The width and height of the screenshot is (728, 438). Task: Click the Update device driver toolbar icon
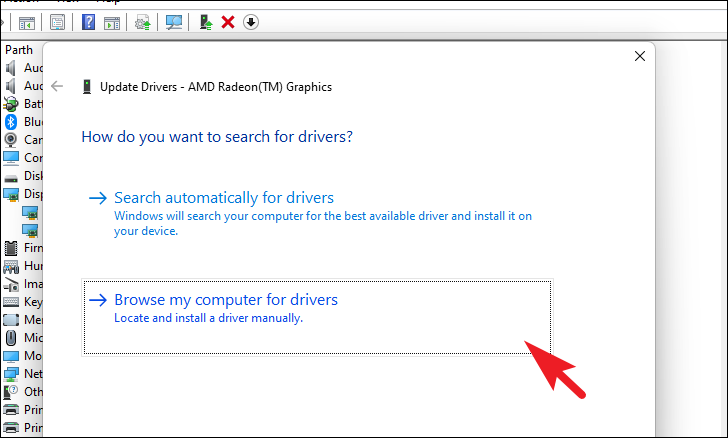pyautogui.click(x=206, y=22)
